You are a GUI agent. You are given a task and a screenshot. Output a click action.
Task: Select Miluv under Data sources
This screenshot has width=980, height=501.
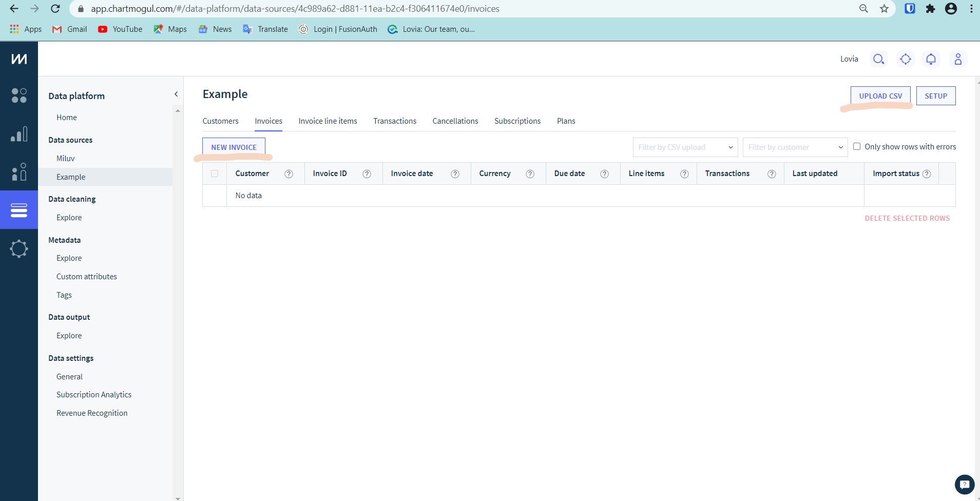(66, 159)
